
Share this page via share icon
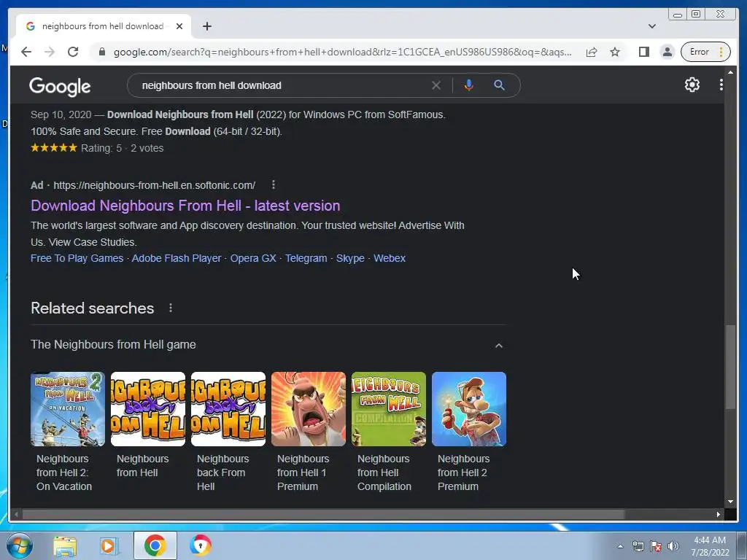[591, 52]
